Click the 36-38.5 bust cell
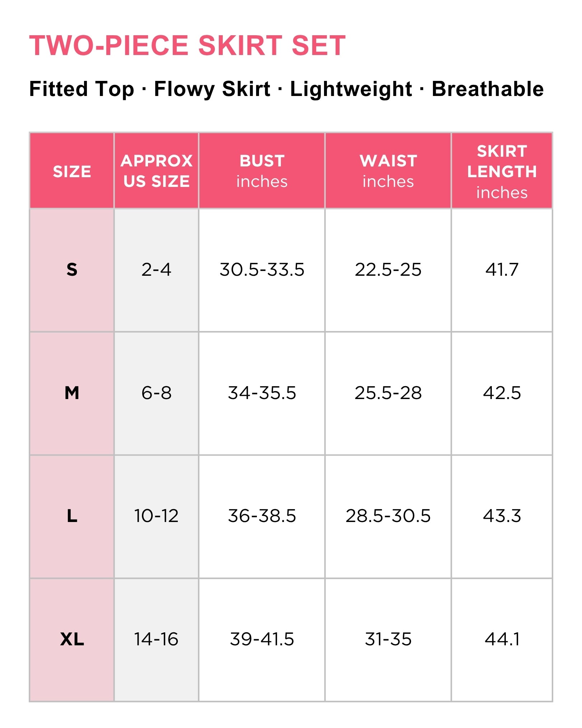Image resolution: width=582 pixels, height=728 pixels. tap(262, 517)
